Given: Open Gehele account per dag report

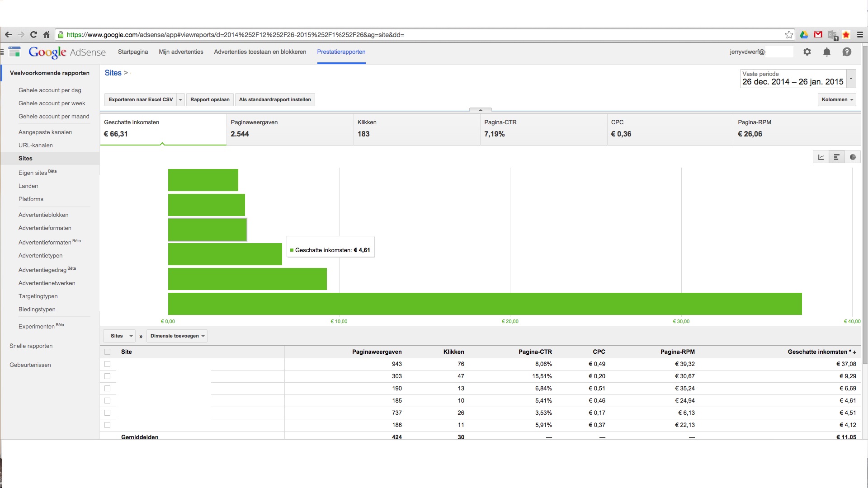Looking at the screenshot, I should [50, 90].
